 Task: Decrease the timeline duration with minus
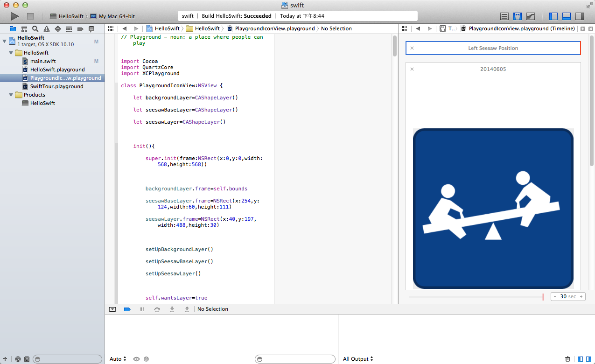pyautogui.click(x=555, y=296)
